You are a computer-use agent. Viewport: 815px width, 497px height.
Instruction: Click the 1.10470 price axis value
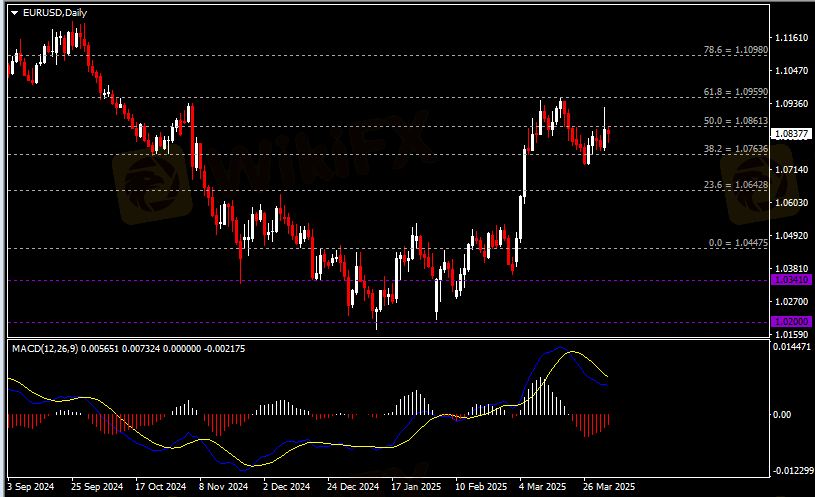(x=792, y=71)
